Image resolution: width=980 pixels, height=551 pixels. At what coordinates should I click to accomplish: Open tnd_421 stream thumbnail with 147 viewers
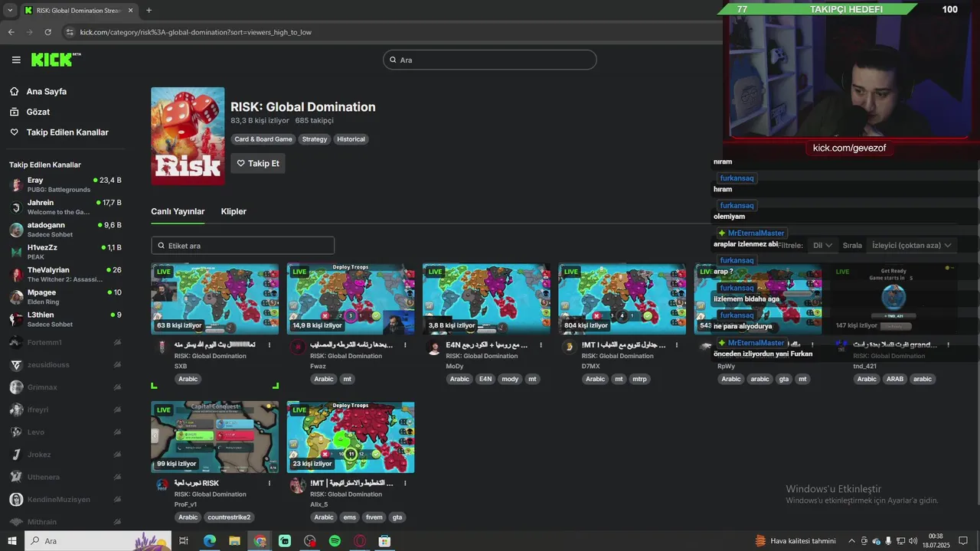pos(893,299)
